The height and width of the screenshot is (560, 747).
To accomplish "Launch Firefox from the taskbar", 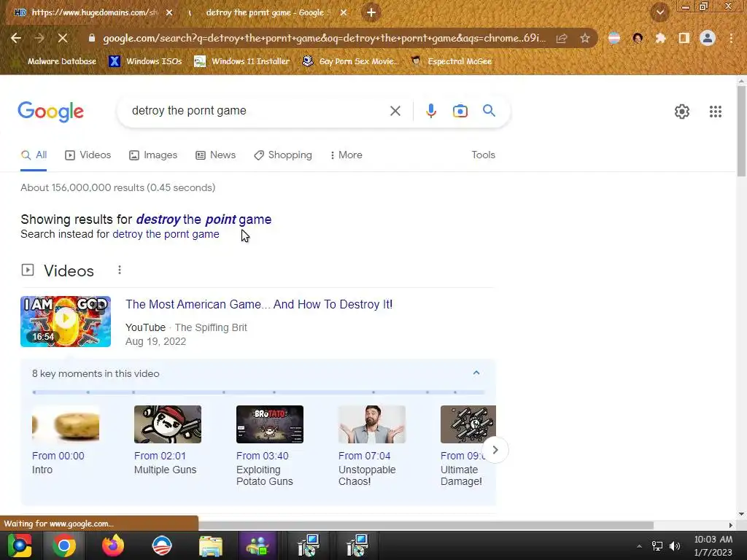I will 113,545.
